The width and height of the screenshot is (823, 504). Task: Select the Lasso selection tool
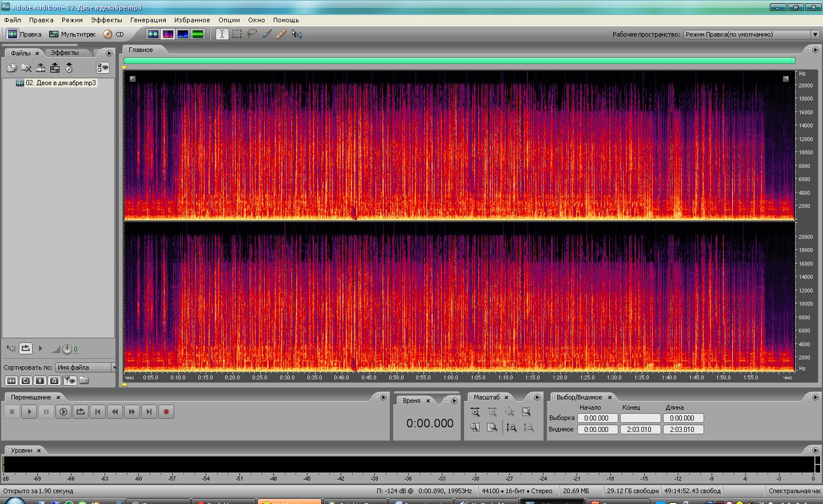pyautogui.click(x=252, y=34)
